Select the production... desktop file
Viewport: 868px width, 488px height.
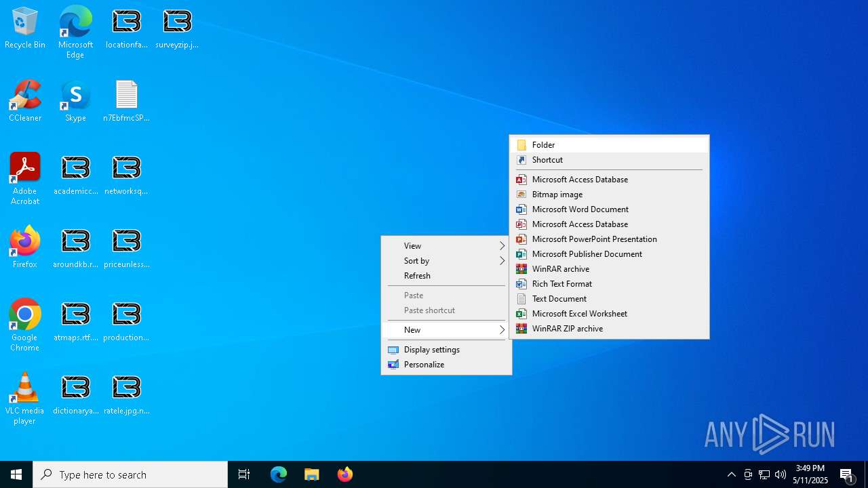tap(126, 321)
